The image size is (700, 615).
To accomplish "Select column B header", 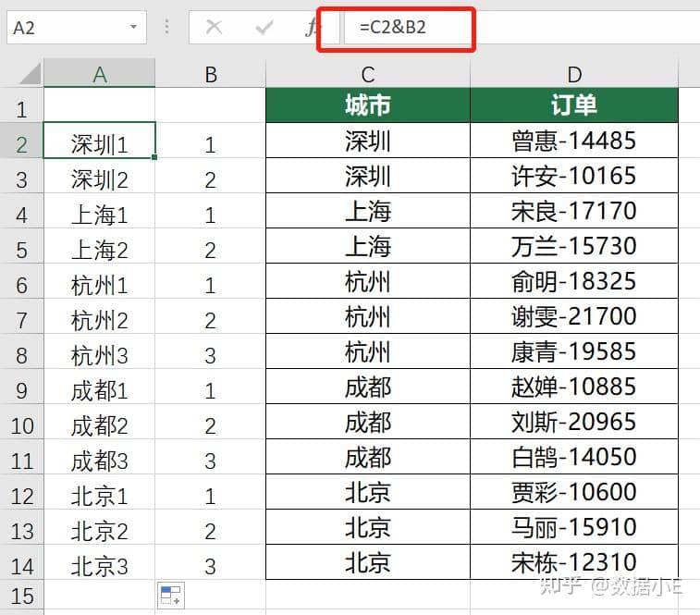I will point(210,75).
